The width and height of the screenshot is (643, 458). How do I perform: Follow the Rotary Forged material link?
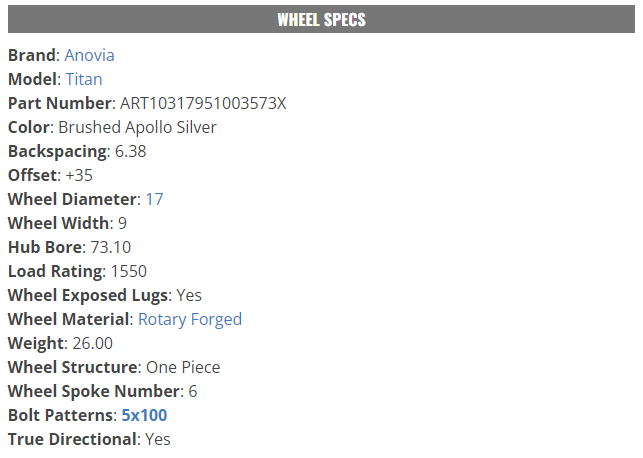point(190,319)
